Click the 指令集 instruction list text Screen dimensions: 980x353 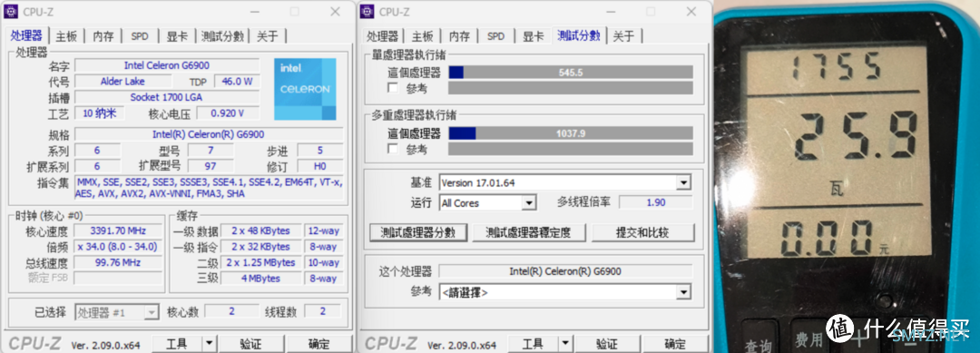209,188
